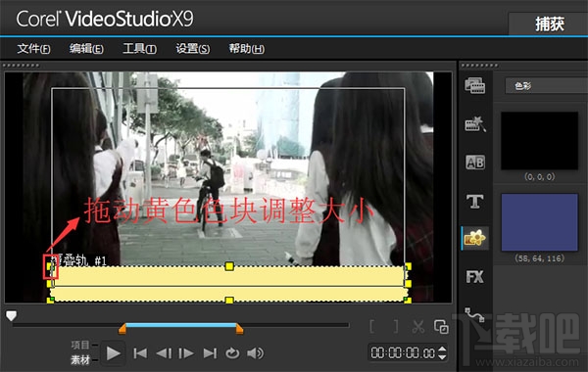Set Mark-in with left bracket
The height and width of the screenshot is (372, 588).
372,327
